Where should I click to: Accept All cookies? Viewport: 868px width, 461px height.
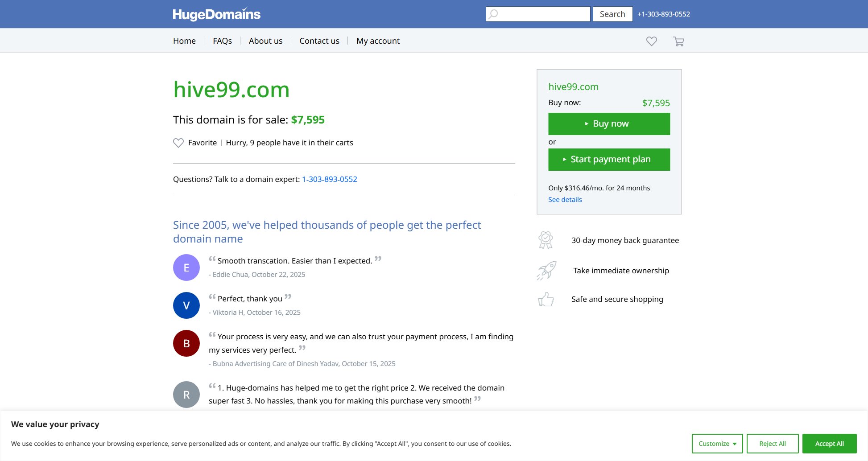pos(829,443)
